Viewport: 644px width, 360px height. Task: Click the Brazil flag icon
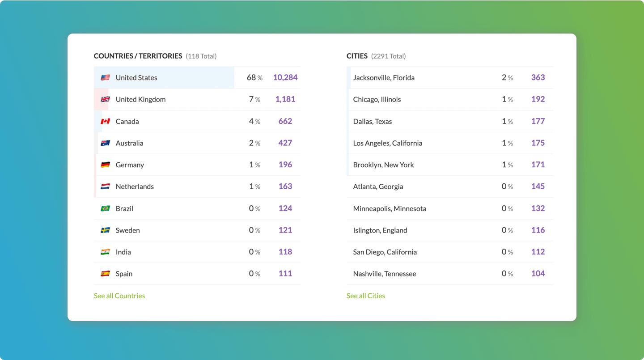point(105,208)
